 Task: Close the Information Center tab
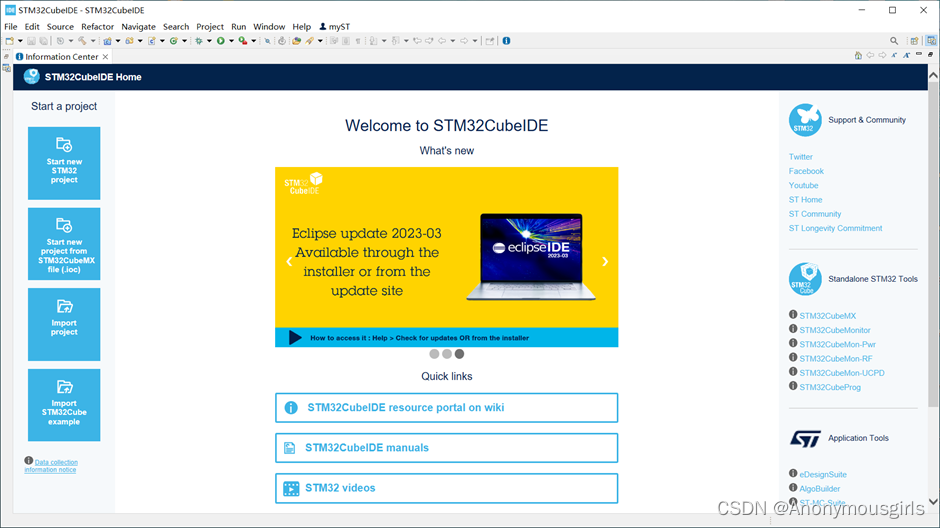(x=106, y=56)
